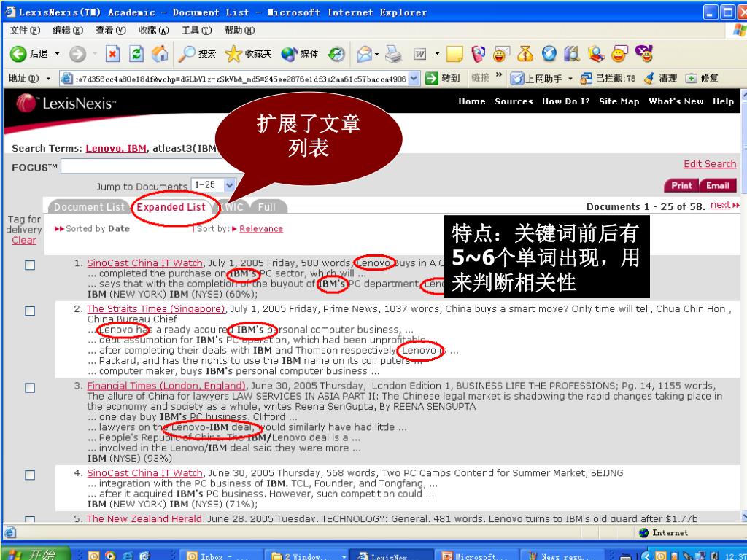This screenshot has height=560, width=747.
Task: Tag document 4 SinoCast June 30 checkbox
Action: [x=30, y=475]
